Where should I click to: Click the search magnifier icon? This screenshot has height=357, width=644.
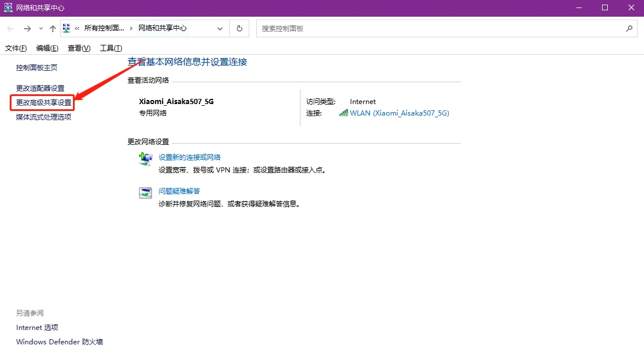629,28
